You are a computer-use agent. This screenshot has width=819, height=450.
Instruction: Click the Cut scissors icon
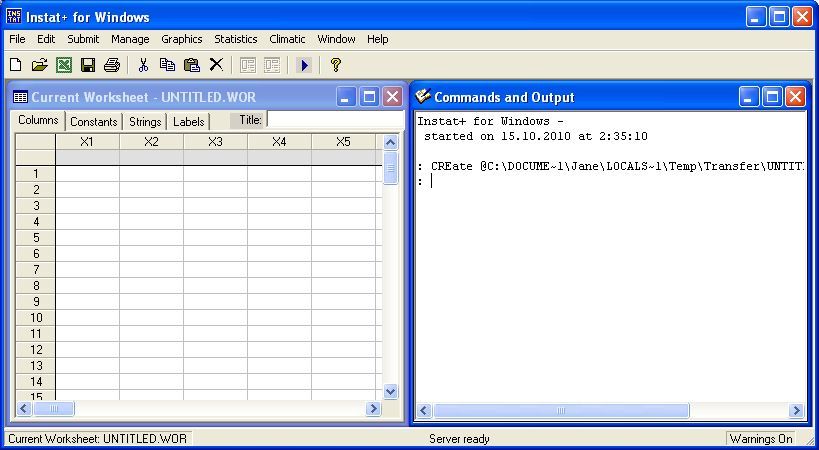click(143, 65)
